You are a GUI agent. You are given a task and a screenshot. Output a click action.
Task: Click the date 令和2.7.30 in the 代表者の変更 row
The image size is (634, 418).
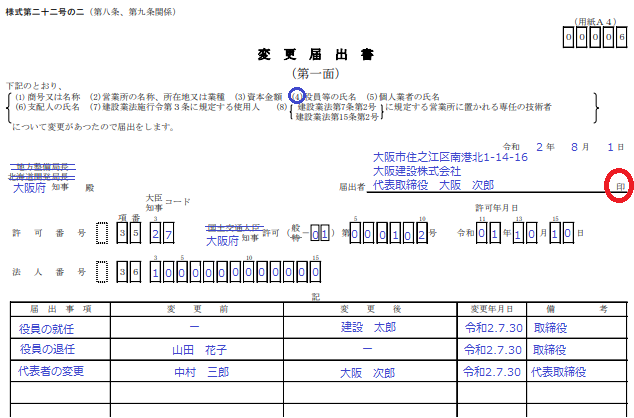point(492,372)
